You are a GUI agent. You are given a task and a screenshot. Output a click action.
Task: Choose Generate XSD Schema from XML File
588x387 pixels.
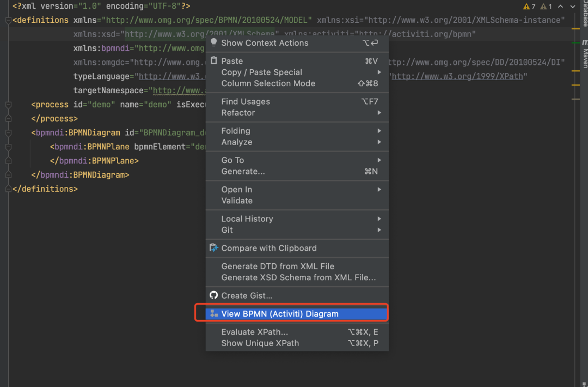(x=297, y=277)
